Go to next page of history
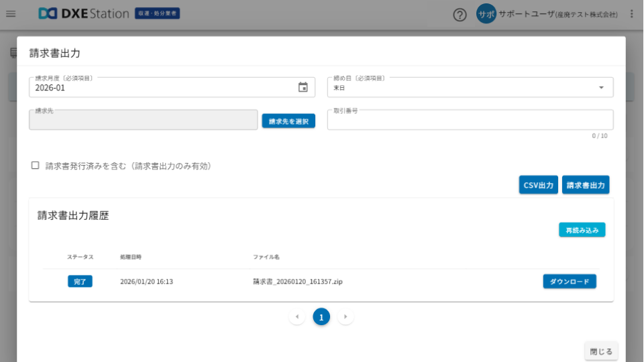Image resolution: width=644 pixels, height=362 pixels. click(x=345, y=316)
